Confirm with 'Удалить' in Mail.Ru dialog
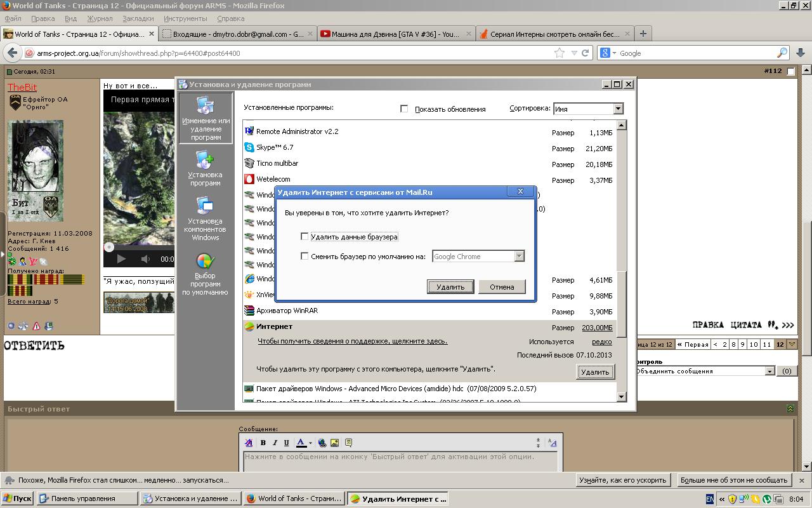Image resolution: width=812 pixels, height=508 pixels. (450, 286)
